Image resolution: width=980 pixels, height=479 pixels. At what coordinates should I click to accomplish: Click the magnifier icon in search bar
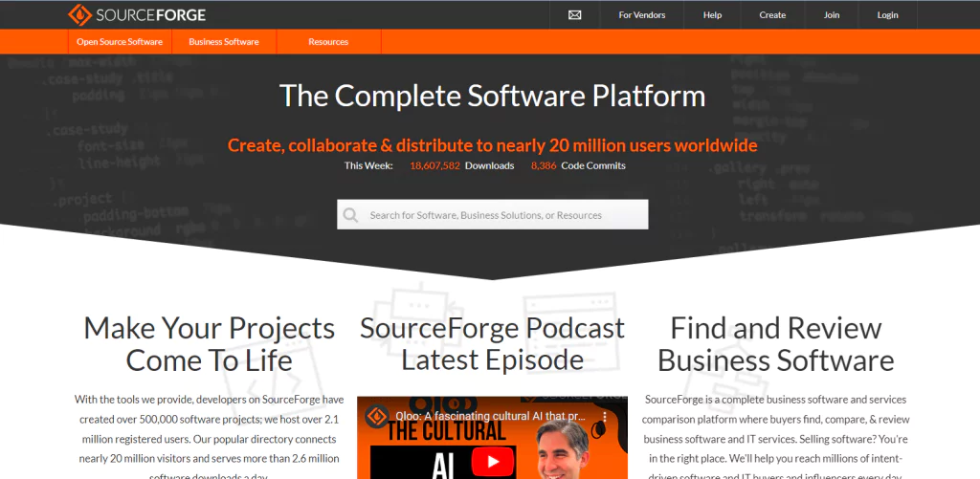350,215
